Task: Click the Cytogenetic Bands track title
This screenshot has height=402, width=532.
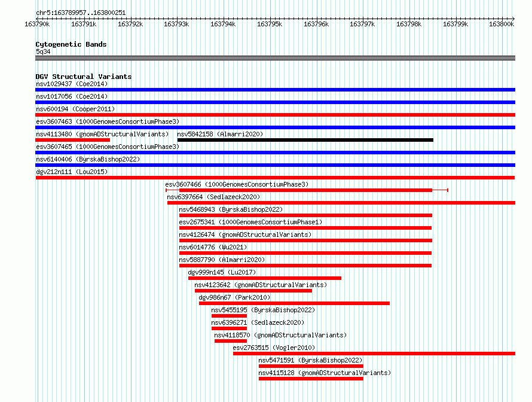Action: (71, 44)
